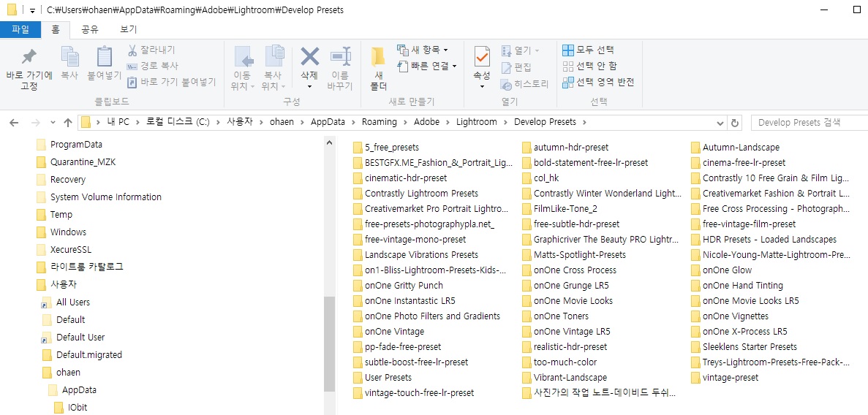This screenshot has width=868, height=415.
Task: Click 내 PC in the address bar
Action: tap(118, 122)
